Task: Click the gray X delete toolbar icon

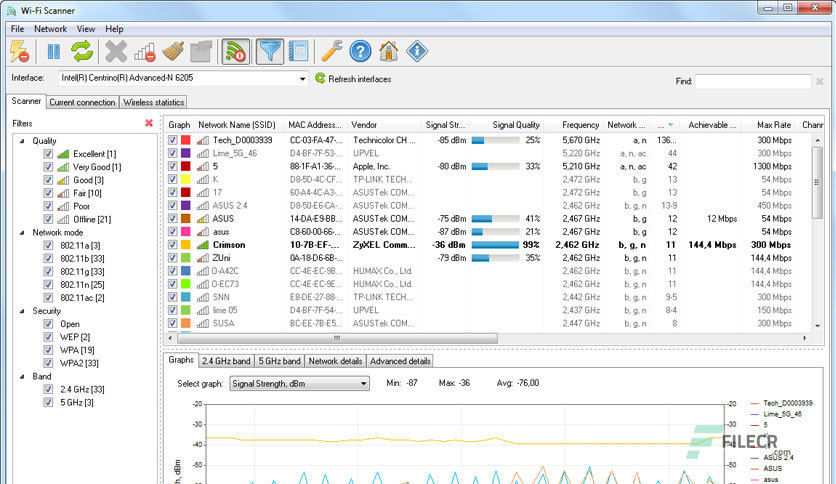Action: pyautogui.click(x=116, y=52)
